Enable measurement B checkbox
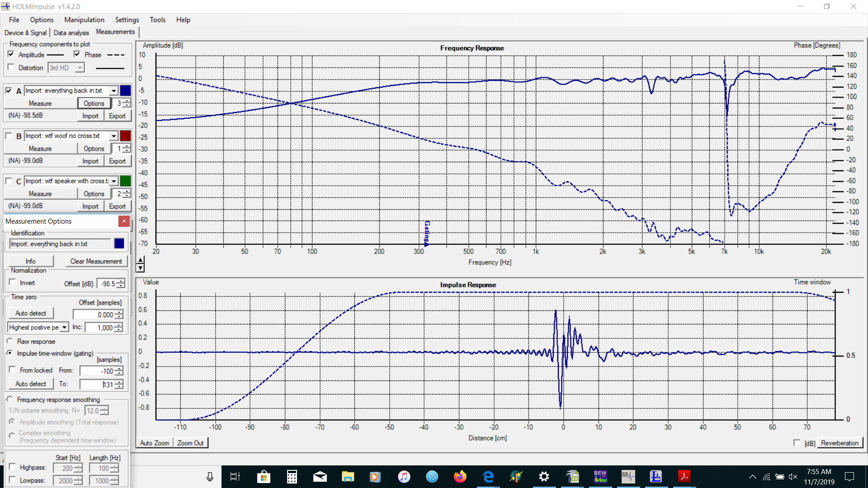Screen dimensions: 868x488 click(x=9, y=136)
